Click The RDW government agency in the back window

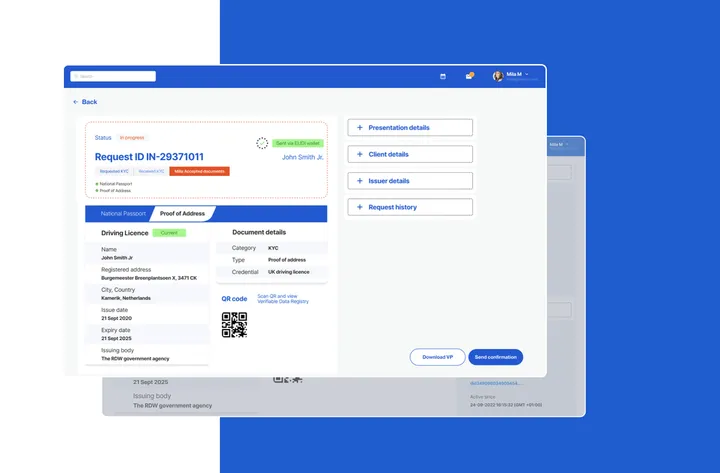coord(173,405)
